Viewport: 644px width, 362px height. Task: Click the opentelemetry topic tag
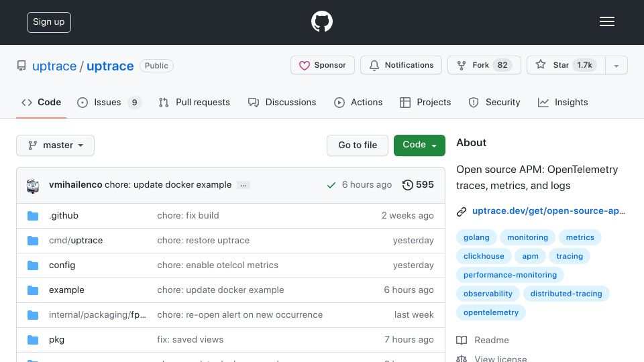pos(491,313)
